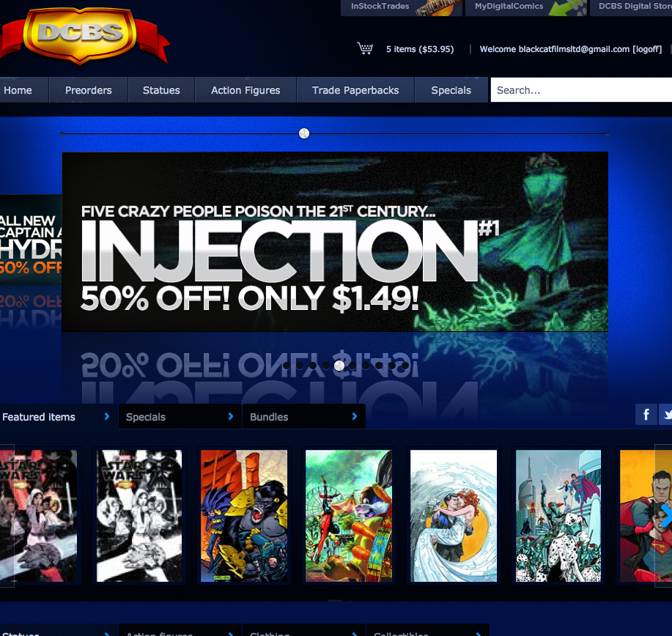
Task: Select the first slideshow dot
Action: pyautogui.click(x=287, y=366)
